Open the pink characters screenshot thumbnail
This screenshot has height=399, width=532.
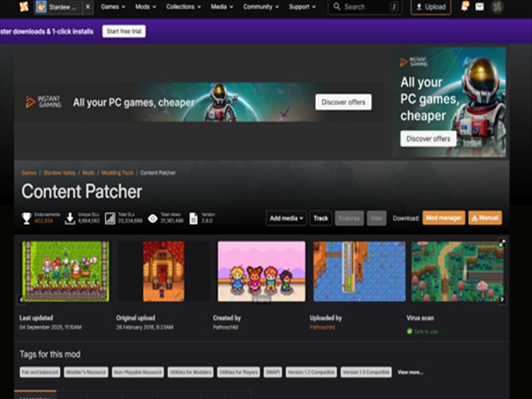point(261,271)
